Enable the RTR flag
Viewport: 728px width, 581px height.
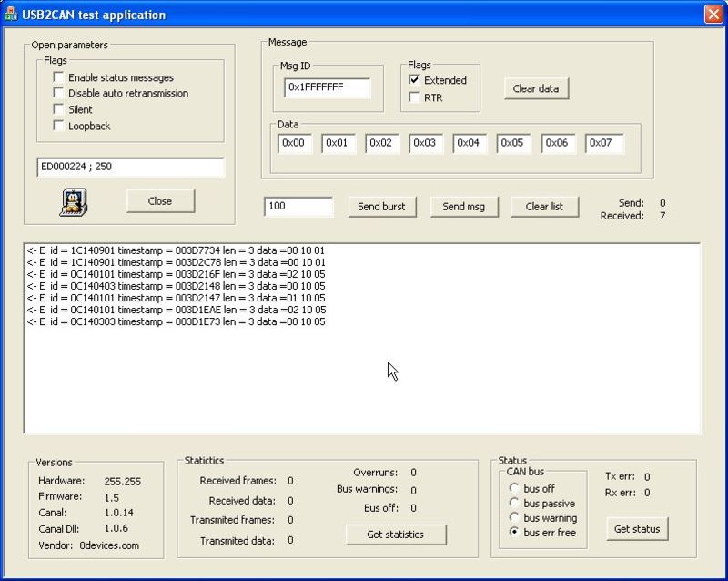pyautogui.click(x=415, y=96)
